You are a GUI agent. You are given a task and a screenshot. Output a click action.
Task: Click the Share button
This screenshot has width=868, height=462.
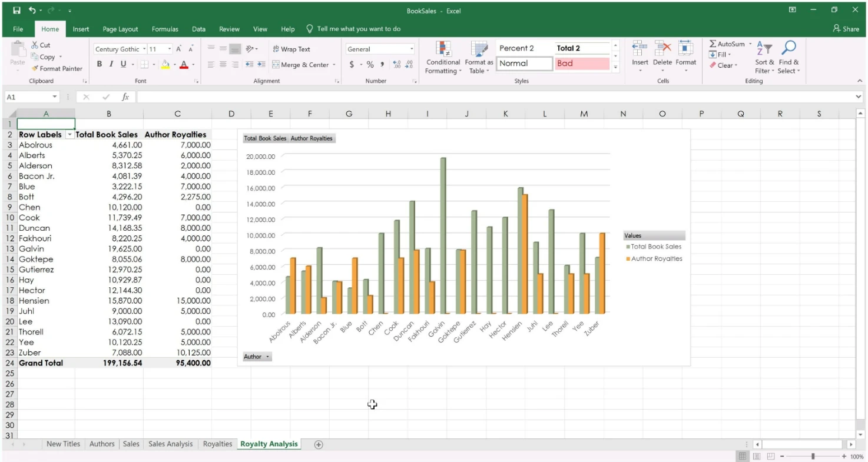click(846, 29)
